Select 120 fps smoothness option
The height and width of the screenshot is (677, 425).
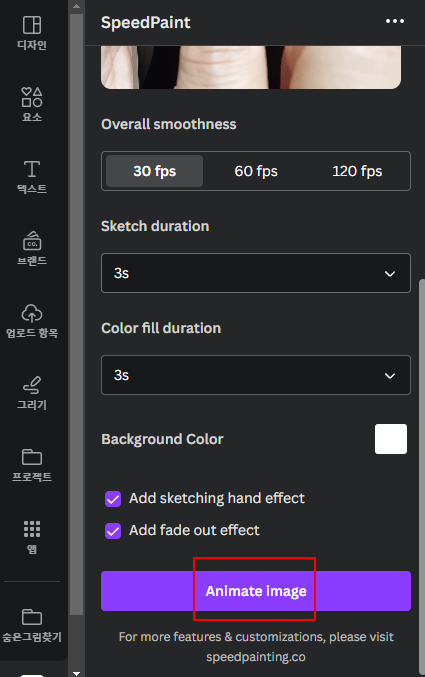pos(357,171)
